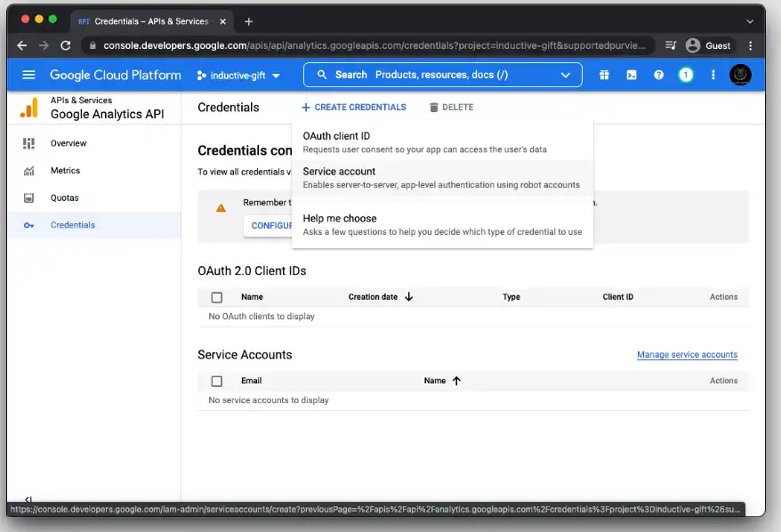Viewport: 781px width, 532px height.
Task: Click the Metrics chart icon
Action: click(x=28, y=171)
